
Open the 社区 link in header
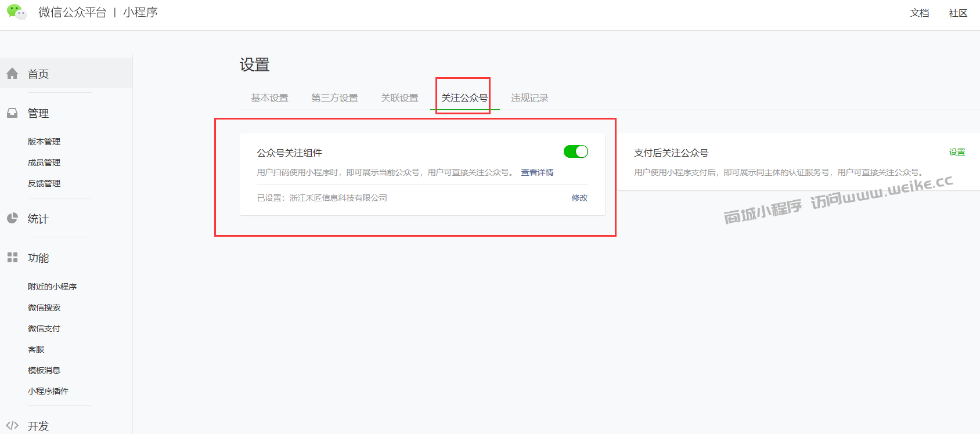point(958,13)
